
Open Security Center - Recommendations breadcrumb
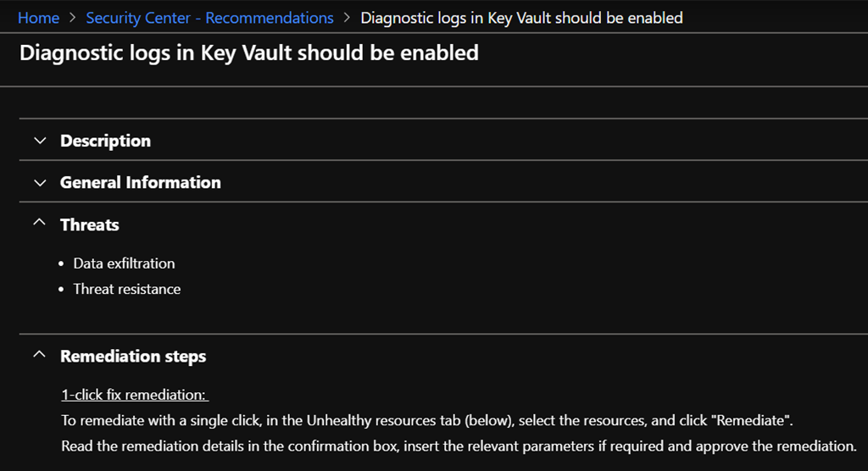coord(209,18)
